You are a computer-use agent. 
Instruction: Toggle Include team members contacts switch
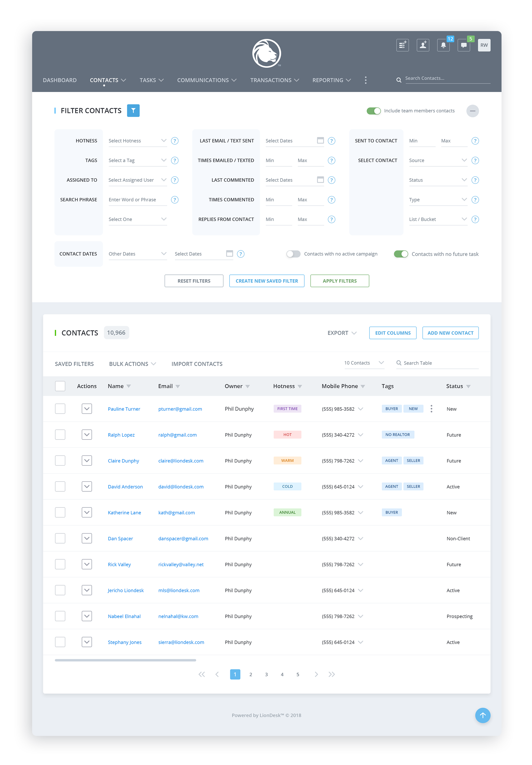pyautogui.click(x=374, y=111)
